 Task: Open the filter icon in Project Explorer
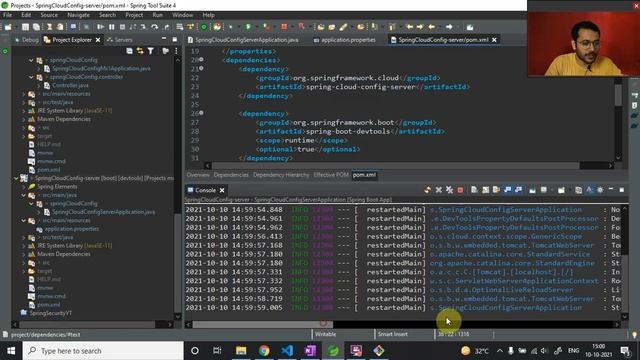[151, 51]
